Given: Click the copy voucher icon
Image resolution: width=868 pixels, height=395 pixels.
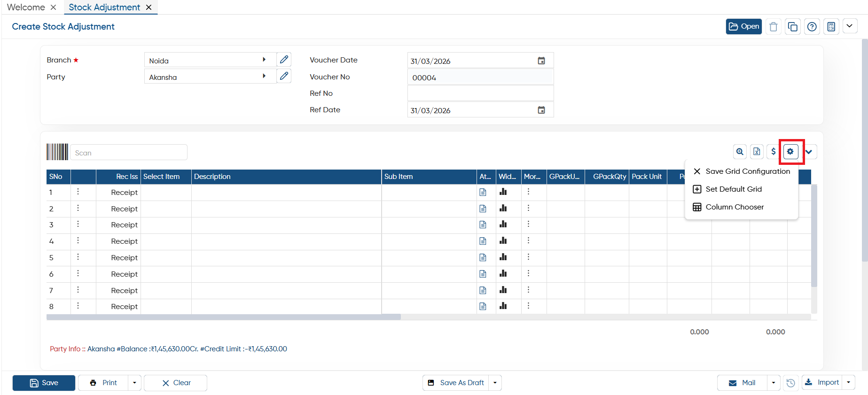Looking at the screenshot, I should click(x=793, y=27).
